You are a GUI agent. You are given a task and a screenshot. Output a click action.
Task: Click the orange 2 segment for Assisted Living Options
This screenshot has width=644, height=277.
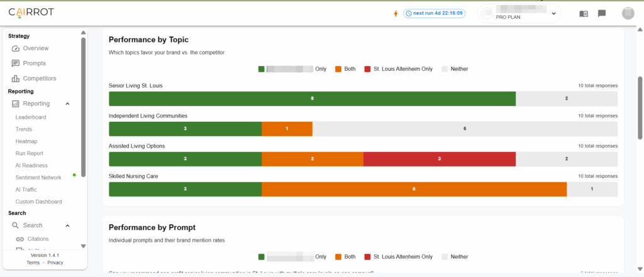coord(313,159)
